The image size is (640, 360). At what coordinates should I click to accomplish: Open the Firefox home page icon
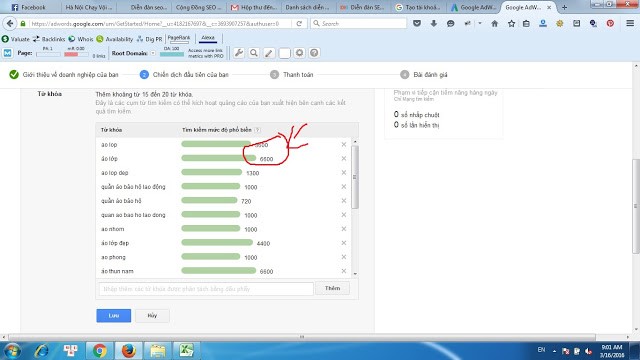(x=495, y=24)
